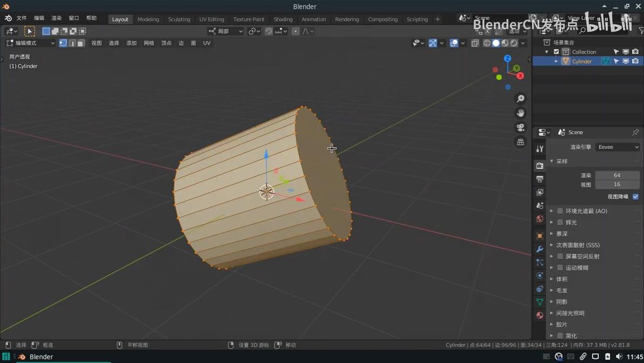Enable the 辉光 checkbox
Screen dimensions: 644x363
pos(560,222)
